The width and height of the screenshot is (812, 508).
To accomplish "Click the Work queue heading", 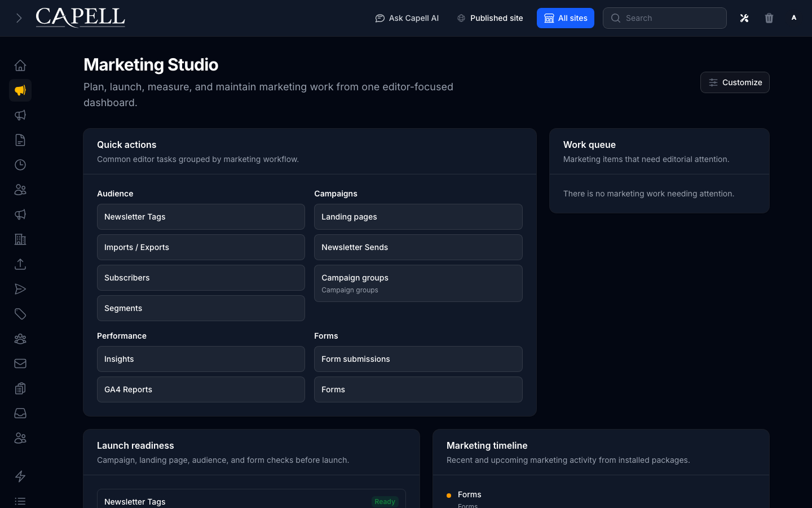I will (x=589, y=145).
